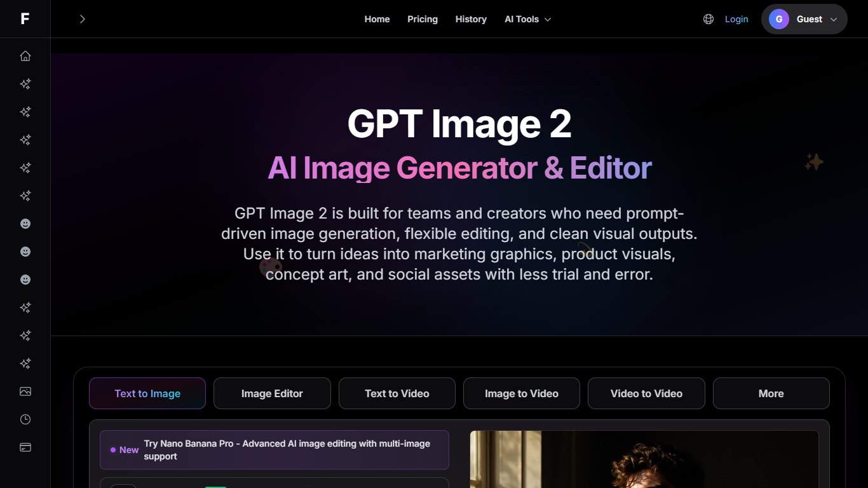Select the topmost sparkle AI tool icon in sidebar
868x488 pixels.
[25, 83]
